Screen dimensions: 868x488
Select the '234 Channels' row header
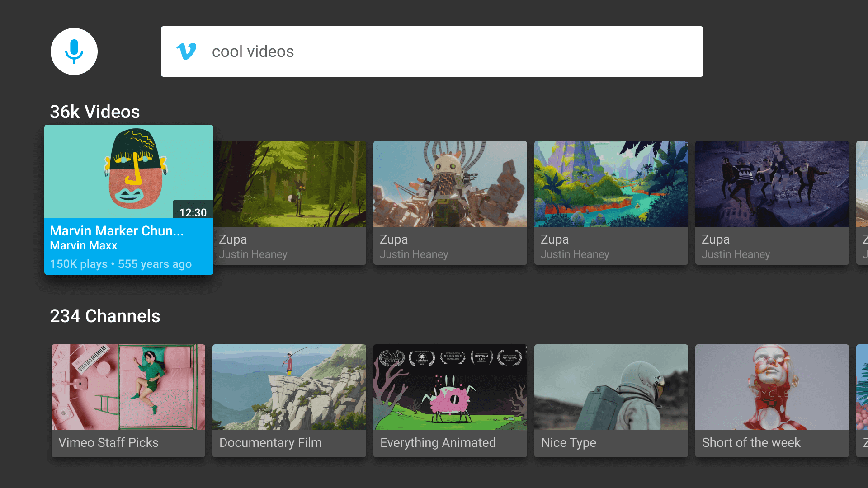tap(105, 316)
